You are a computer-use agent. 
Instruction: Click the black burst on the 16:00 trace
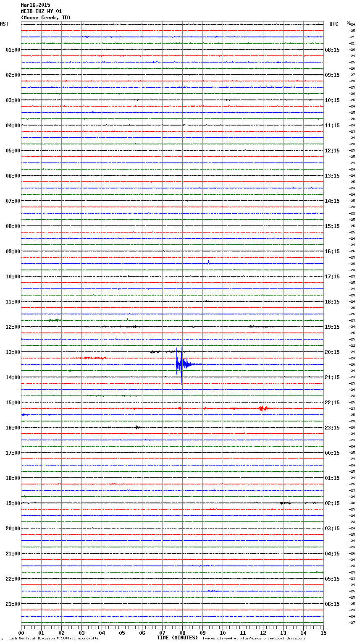(137, 427)
